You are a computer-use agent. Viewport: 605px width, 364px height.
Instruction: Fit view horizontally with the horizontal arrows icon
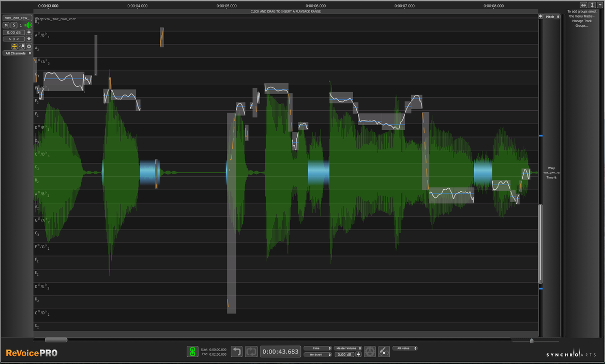[583, 5]
